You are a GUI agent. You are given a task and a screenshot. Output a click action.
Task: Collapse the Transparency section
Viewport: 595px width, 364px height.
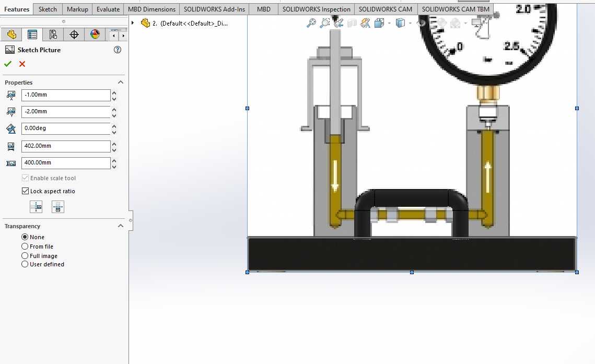point(121,226)
